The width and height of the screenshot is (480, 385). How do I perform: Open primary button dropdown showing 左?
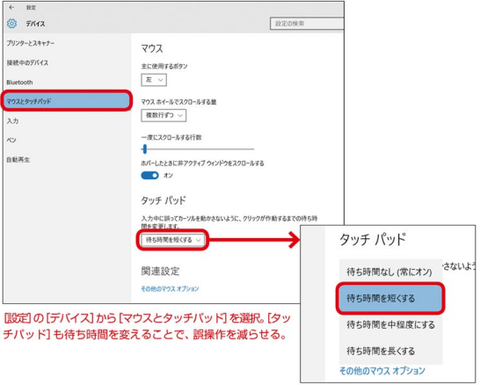pyautogui.click(x=154, y=80)
